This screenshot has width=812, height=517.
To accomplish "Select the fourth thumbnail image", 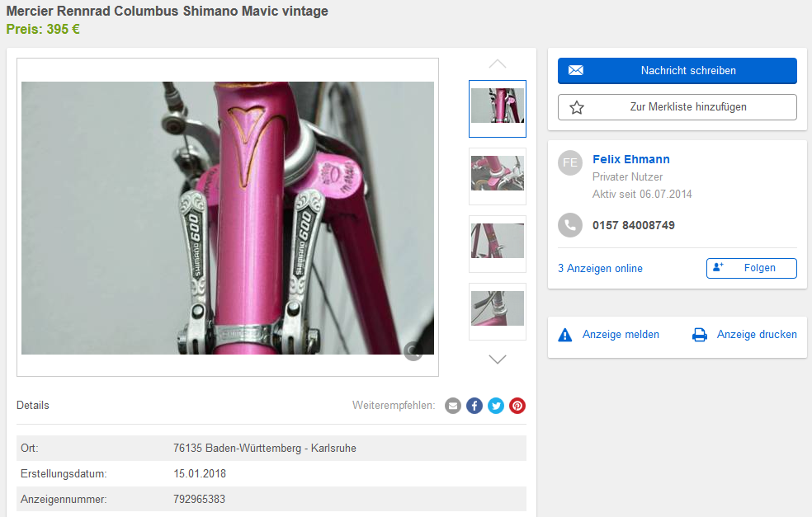I will click(498, 311).
